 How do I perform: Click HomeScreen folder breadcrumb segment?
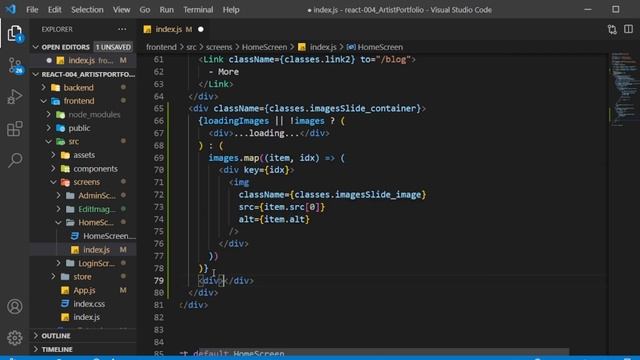point(264,47)
